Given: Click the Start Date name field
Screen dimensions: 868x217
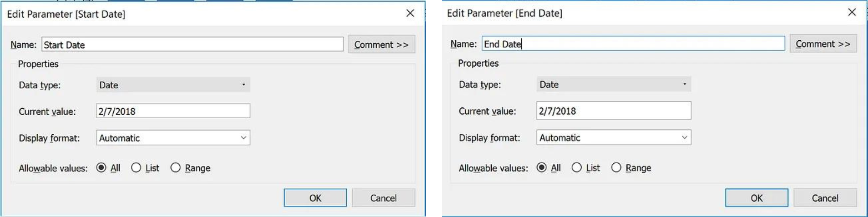Looking at the screenshot, I should point(192,44).
